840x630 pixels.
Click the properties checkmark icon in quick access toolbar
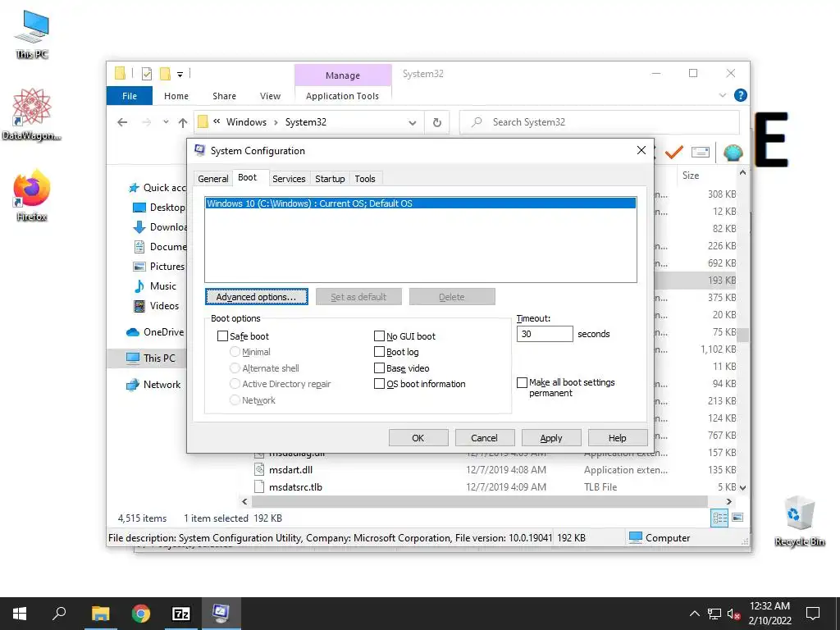147,74
